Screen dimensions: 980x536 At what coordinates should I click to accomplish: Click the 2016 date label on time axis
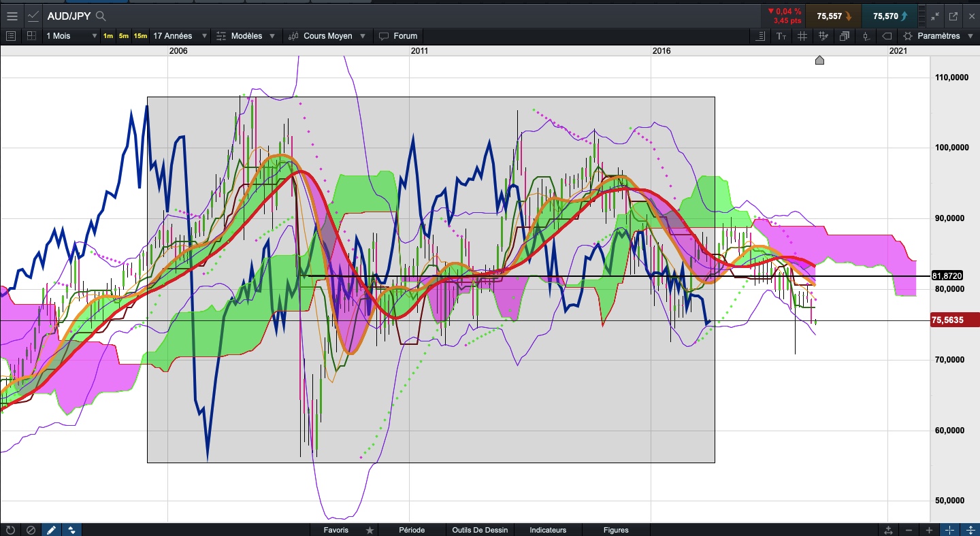661,50
